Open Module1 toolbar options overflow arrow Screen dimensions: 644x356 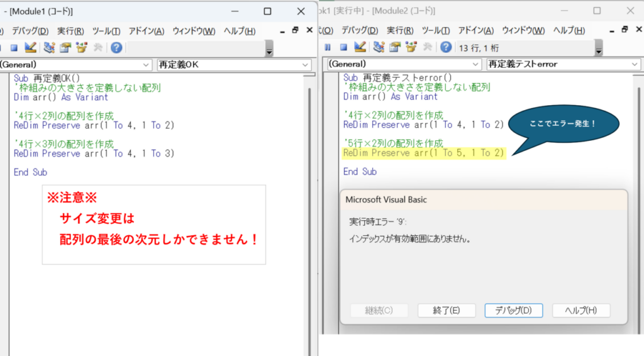point(269,49)
